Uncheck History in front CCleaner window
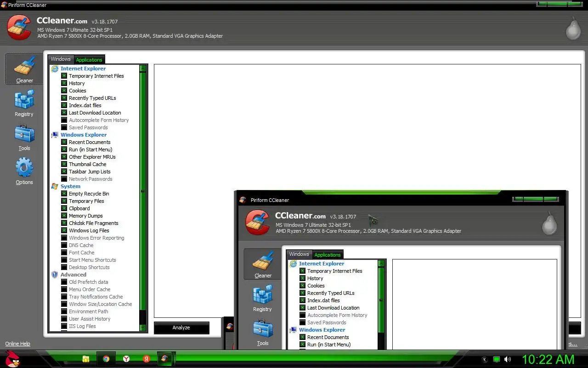 [x=303, y=278]
